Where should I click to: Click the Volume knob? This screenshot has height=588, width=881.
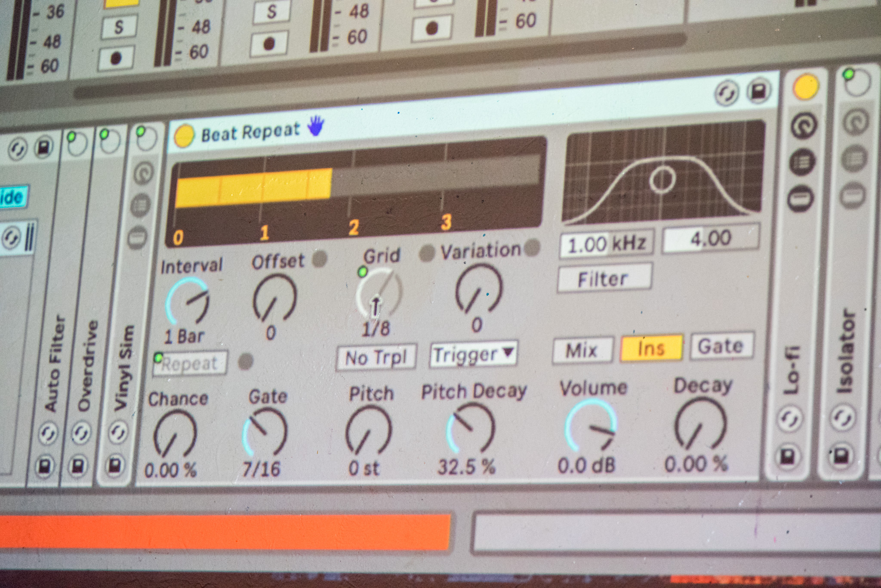coord(590,425)
